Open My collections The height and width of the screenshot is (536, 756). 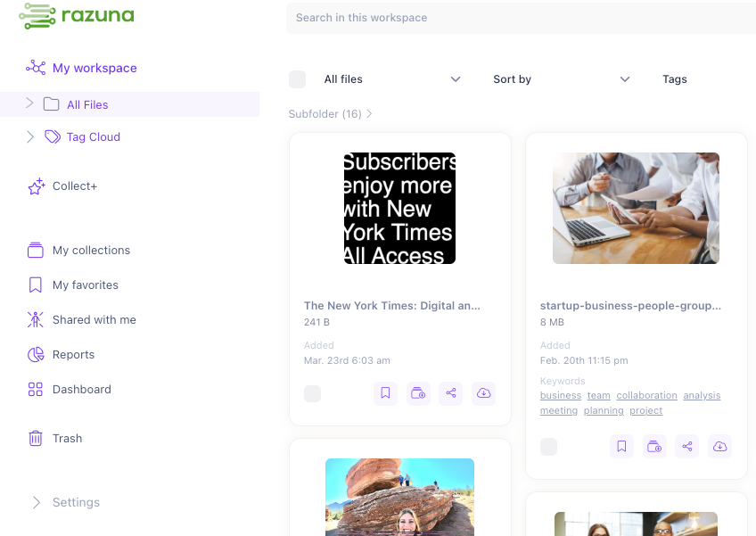[91, 250]
